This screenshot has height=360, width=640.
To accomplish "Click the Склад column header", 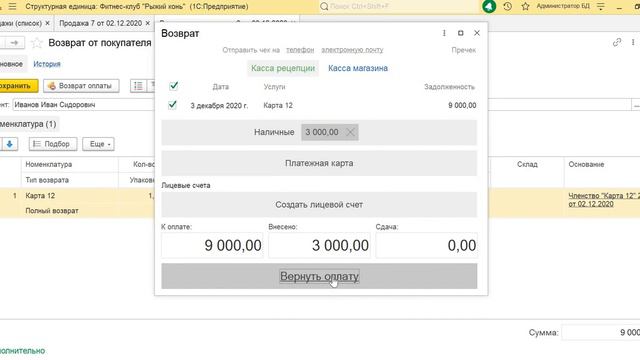I will (527, 164).
